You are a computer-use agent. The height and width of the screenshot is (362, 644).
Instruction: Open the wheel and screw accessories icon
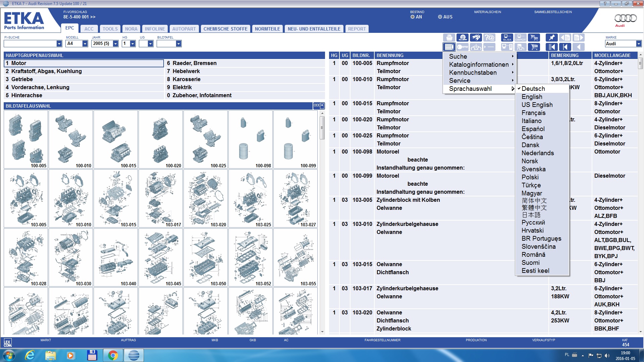pos(463,38)
